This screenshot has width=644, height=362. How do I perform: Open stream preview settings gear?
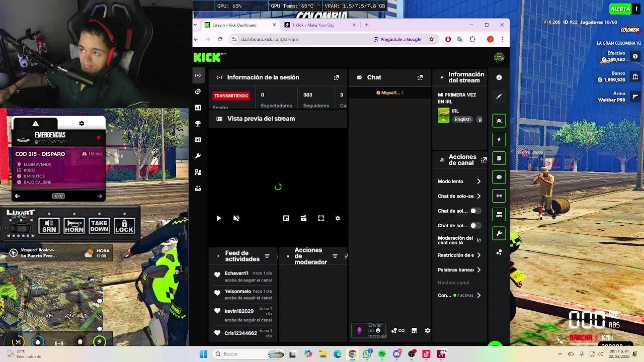click(338, 218)
